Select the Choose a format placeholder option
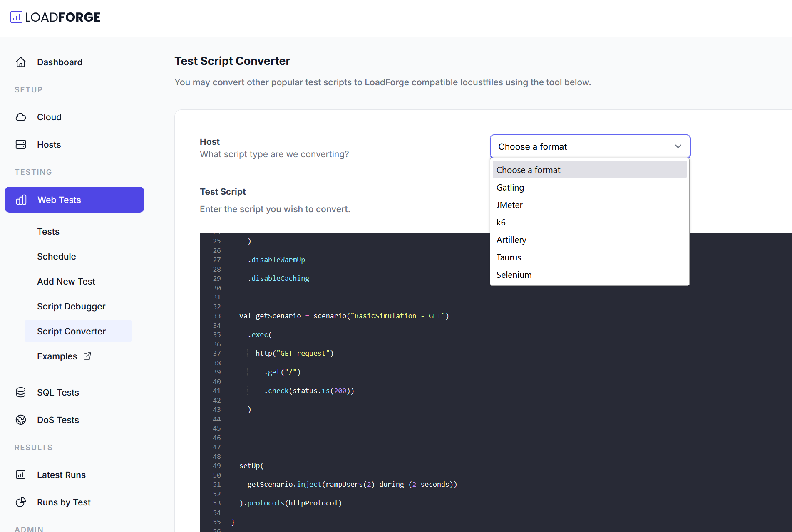This screenshot has height=532, width=792. (x=589, y=170)
